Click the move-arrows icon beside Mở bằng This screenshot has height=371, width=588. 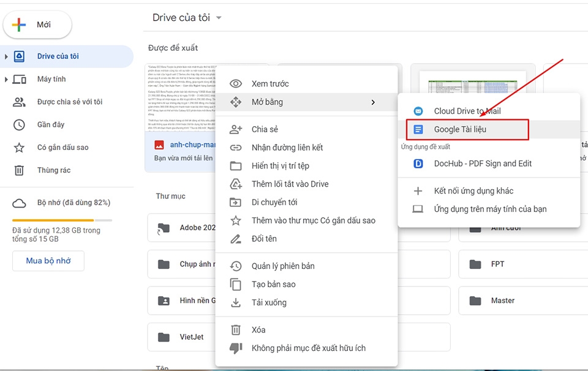[x=235, y=102]
